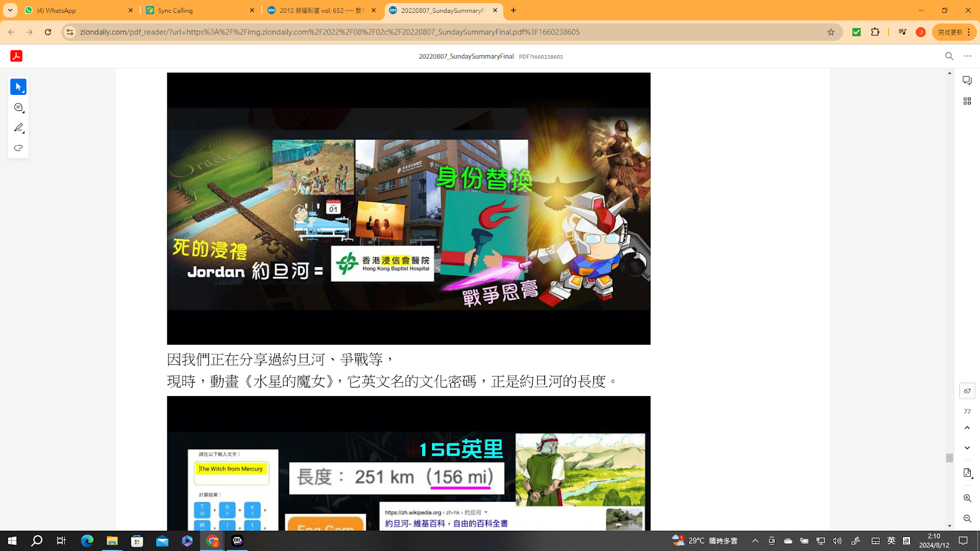This screenshot has width=980, height=551.
Task: Click the page fit view icon
Action: click(967, 473)
